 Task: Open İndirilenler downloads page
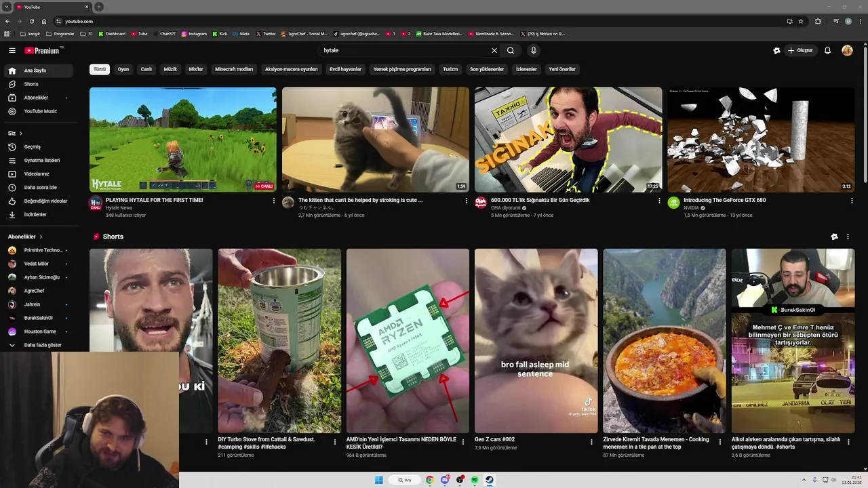pyautogui.click(x=38, y=214)
